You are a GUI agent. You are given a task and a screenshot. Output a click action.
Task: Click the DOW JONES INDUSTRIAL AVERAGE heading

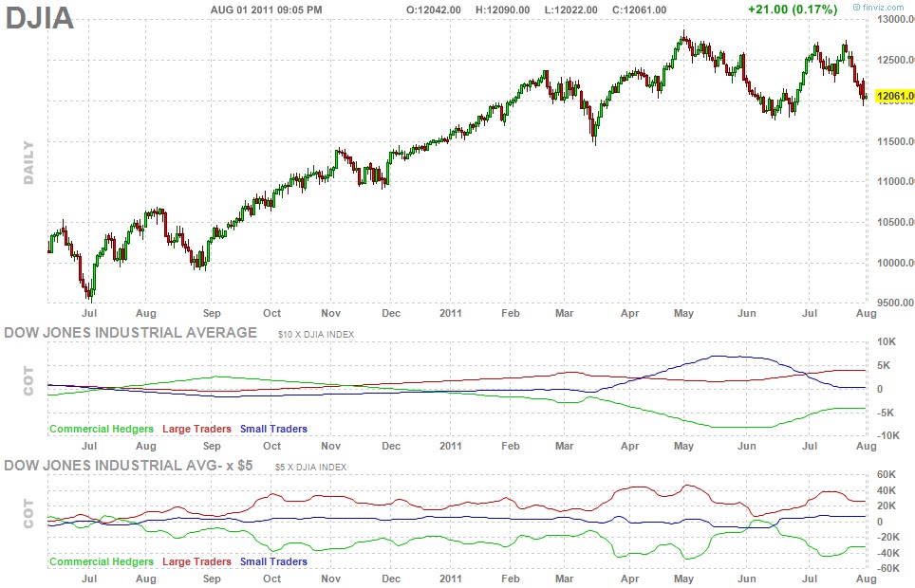[x=131, y=333]
